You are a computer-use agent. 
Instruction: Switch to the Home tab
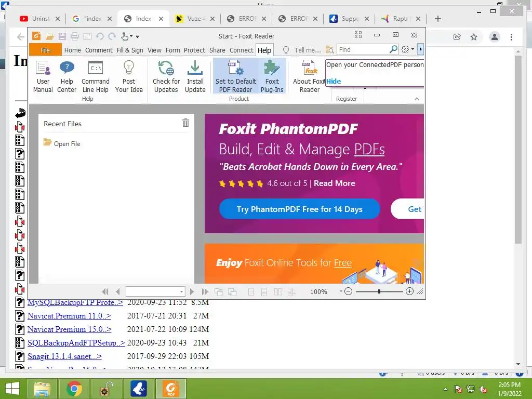point(73,50)
